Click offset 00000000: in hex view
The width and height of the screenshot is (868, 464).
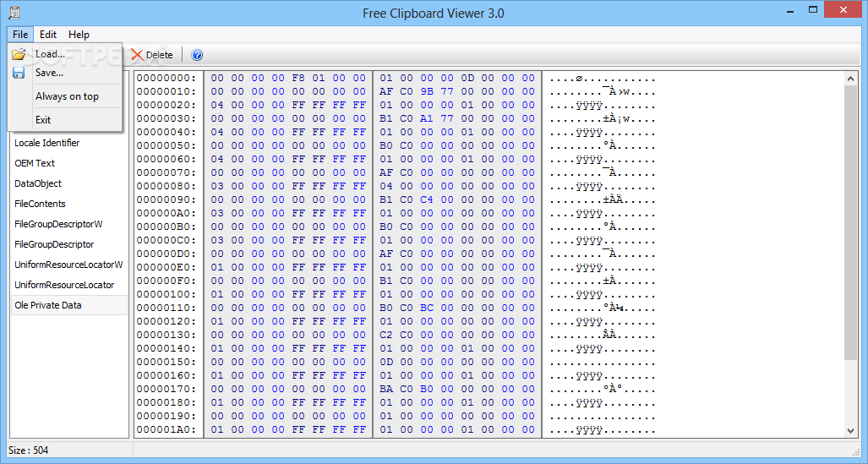click(x=167, y=78)
